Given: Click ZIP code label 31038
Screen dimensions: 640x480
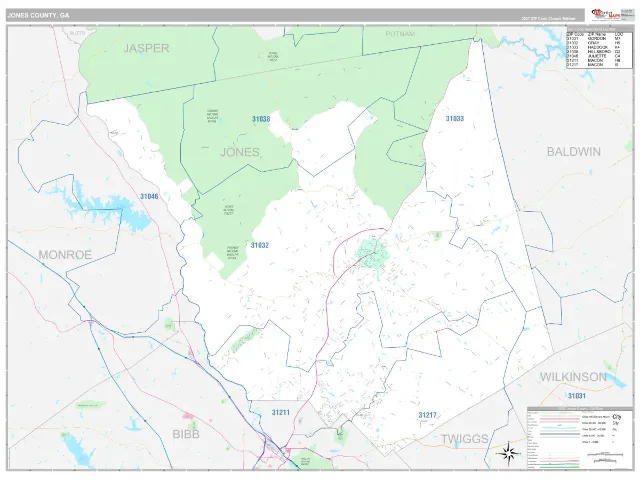Looking at the screenshot, I should 261,119.
